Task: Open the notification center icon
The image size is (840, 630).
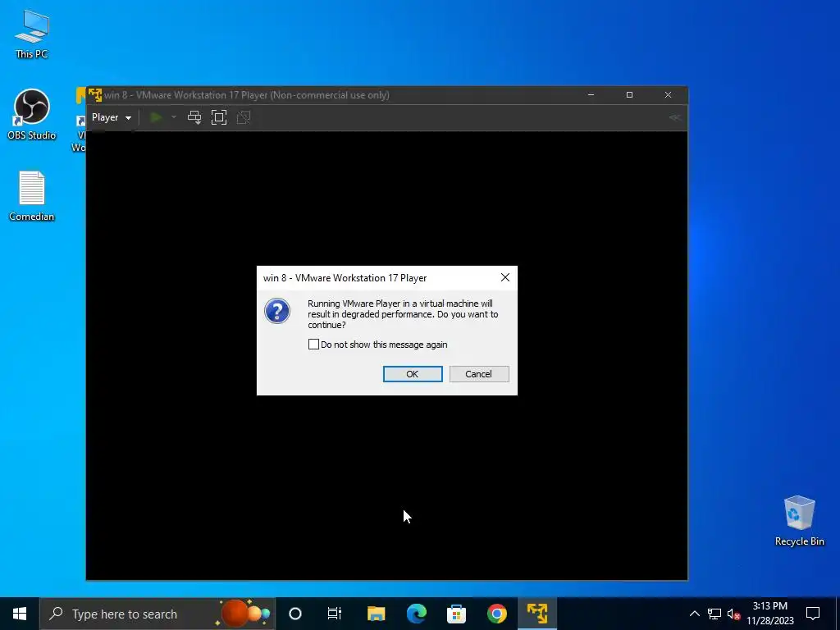Action: 813,614
